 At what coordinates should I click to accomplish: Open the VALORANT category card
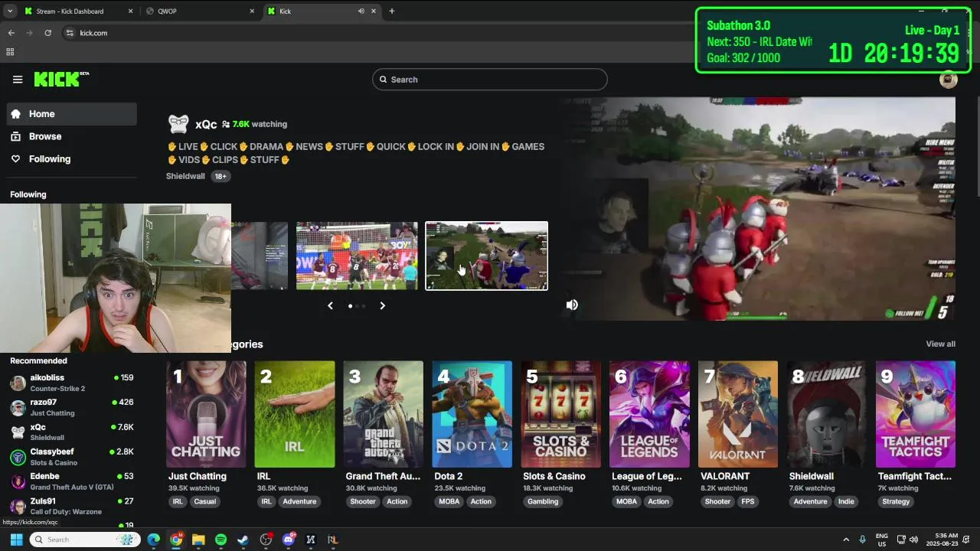click(738, 414)
